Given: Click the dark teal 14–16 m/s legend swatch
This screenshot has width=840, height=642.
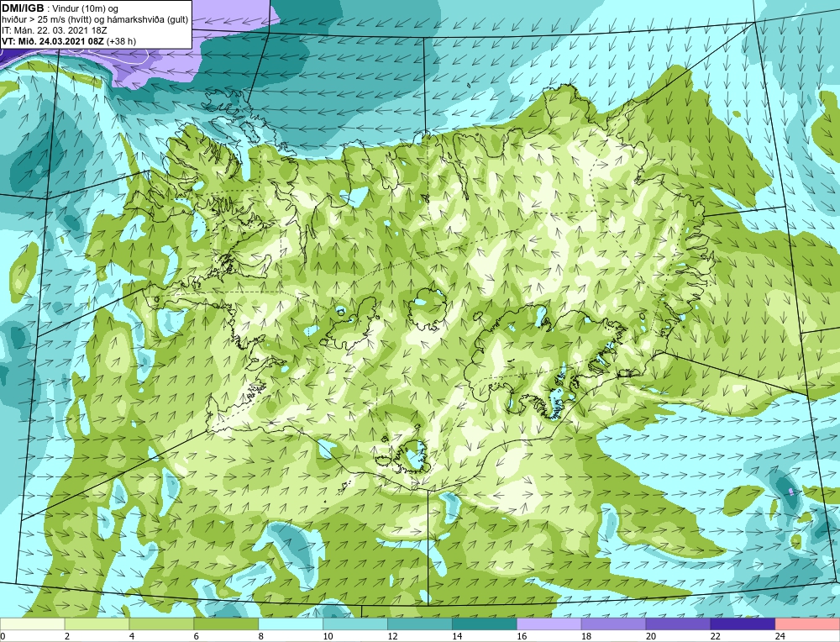Looking at the screenshot, I should [x=485, y=624].
